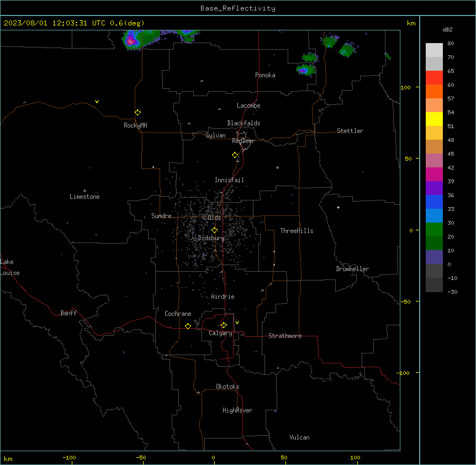Pick the bright yellow swatch in the dBZ scale
This screenshot has width=476, height=465.
434,119
